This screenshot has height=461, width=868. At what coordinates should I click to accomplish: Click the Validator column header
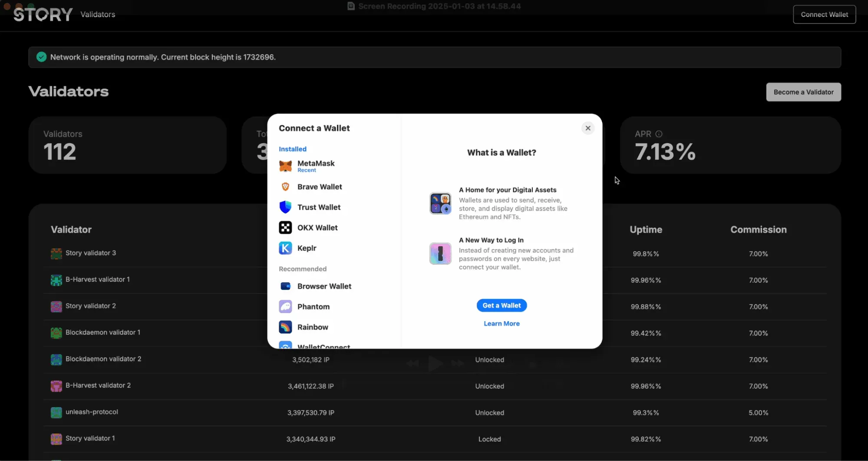click(x=71, y=230)
